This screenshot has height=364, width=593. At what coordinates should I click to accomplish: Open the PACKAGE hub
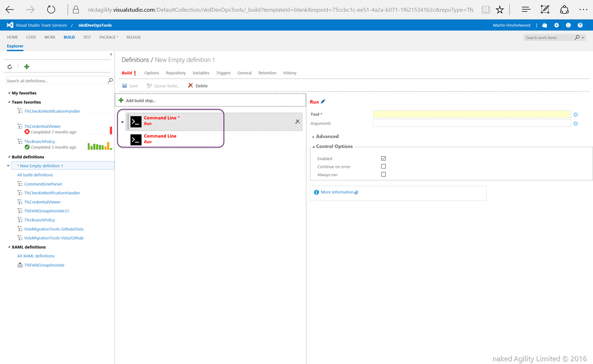[x=108, y=37]
